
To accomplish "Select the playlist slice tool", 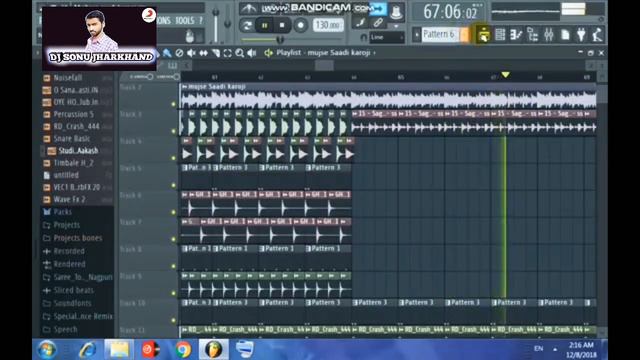I will [216, 53].
